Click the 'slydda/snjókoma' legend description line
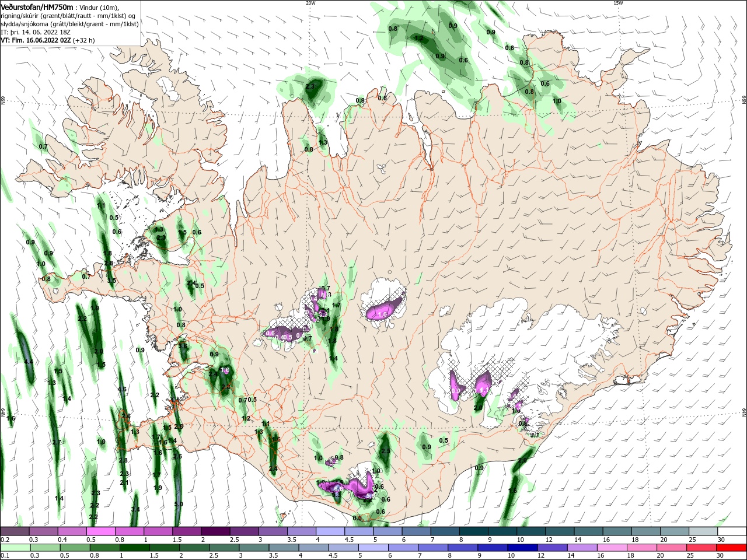This screenshot has height=560, width=747. (x=69, y=24)
